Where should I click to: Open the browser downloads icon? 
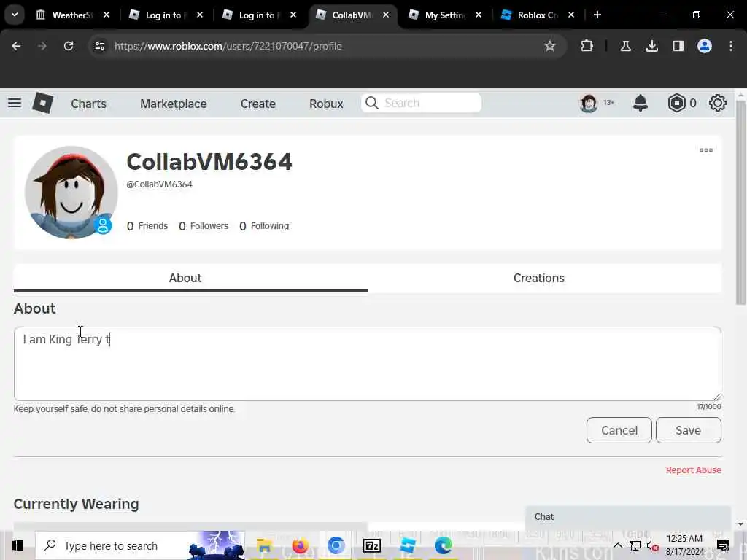(x=651, y=46)
